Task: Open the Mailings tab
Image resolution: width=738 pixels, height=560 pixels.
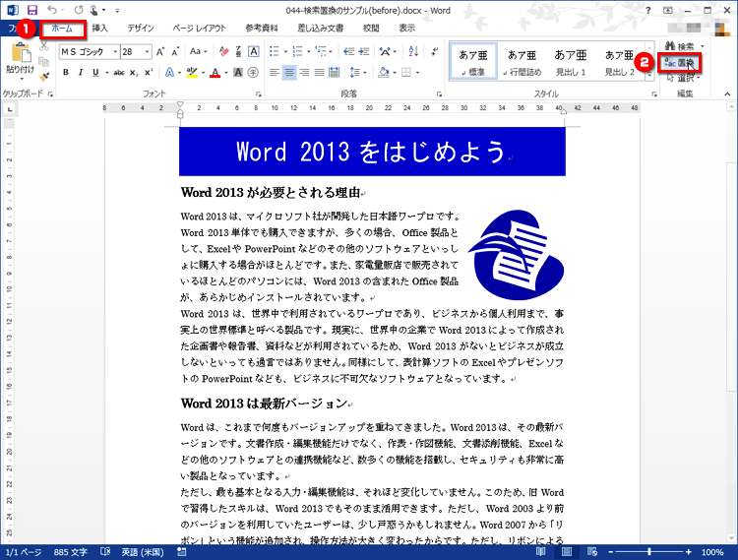Action: pos(321,29)
